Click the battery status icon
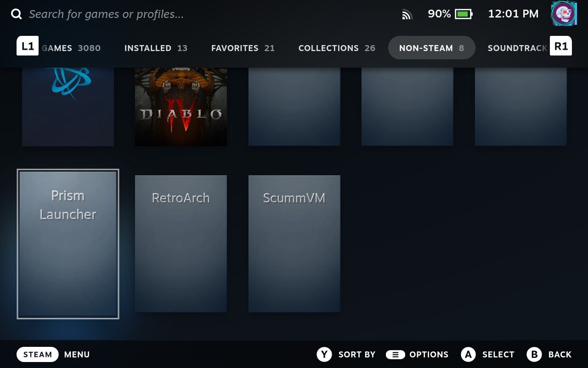This screenshot has width=588, height=368. point(463,14)
